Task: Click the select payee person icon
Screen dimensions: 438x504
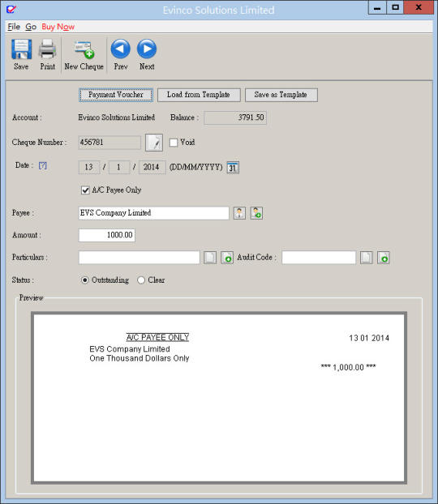Action: tap(239, 213)
